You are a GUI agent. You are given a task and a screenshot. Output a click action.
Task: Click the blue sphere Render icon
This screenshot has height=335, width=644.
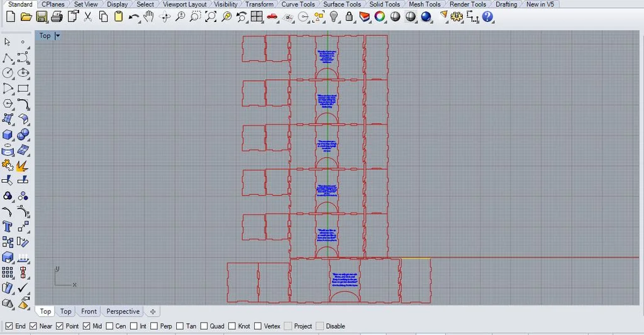pos(426,17)
